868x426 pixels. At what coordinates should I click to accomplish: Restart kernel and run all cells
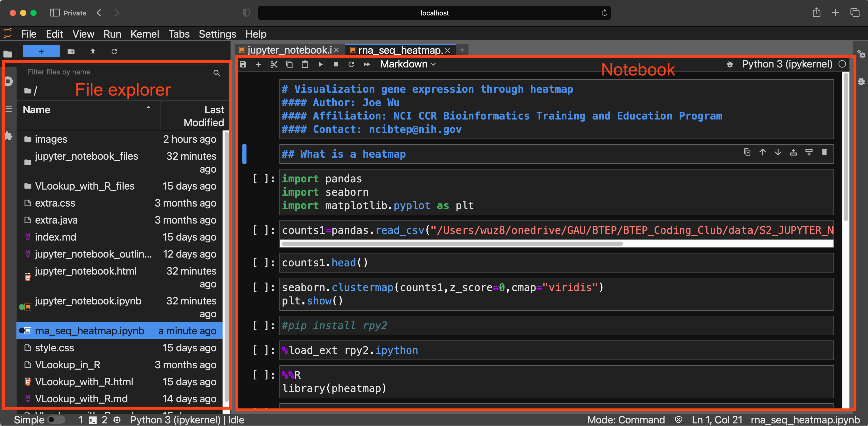(367, 64)
